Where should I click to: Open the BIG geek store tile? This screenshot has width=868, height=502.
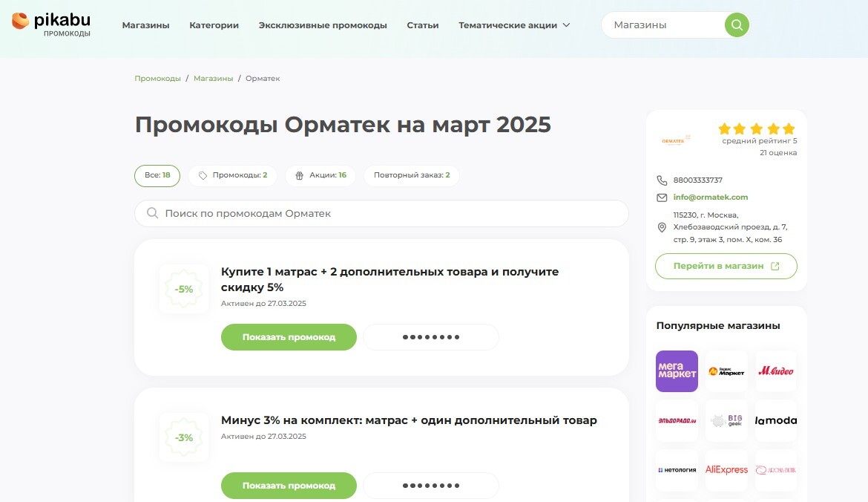[726, 420]
